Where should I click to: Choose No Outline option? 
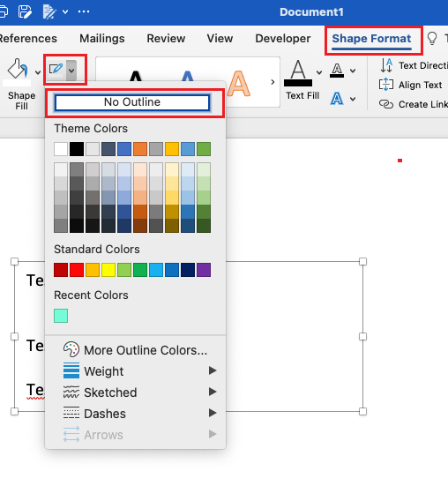tap(132, 102)
